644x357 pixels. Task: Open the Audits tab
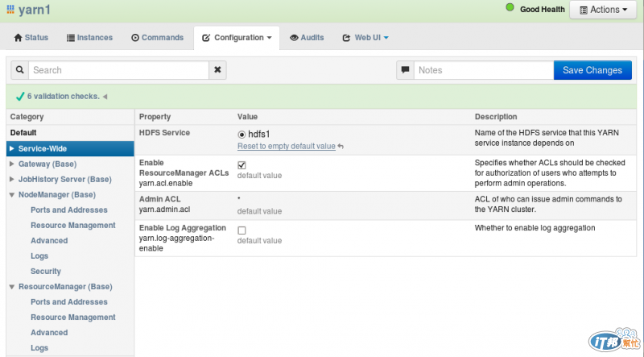point(307,38)
